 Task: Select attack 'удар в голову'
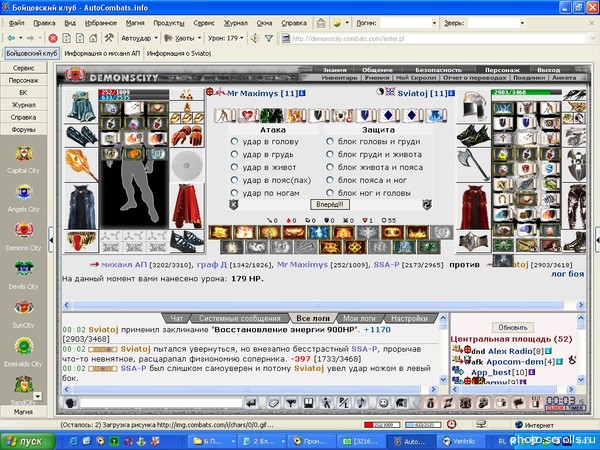[234, 141]
